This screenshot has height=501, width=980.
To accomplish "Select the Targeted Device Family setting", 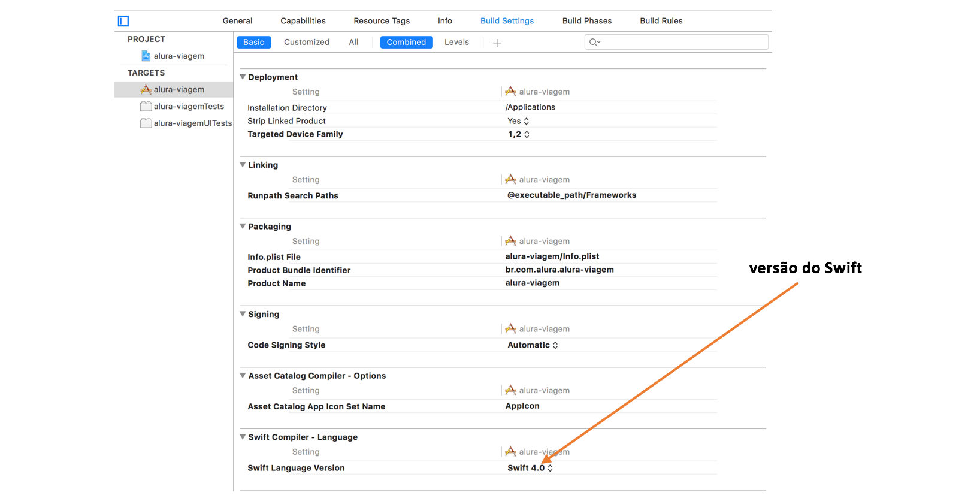I will point(295,134).
